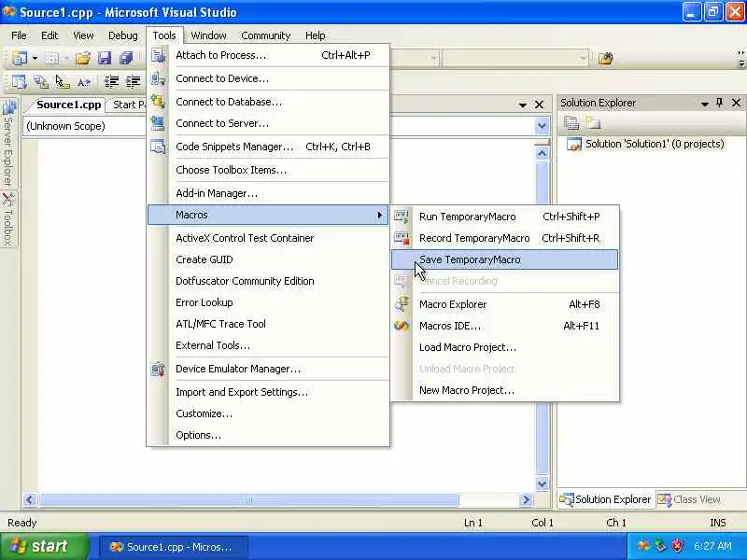Click the Connect to Server icon

pyautogui.click(x=158, y=123)
